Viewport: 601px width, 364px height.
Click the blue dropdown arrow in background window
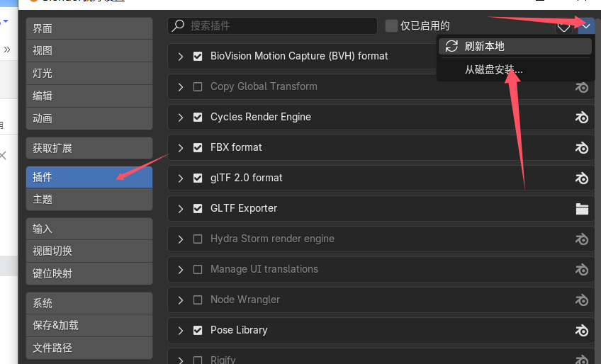tap(6, 21)
